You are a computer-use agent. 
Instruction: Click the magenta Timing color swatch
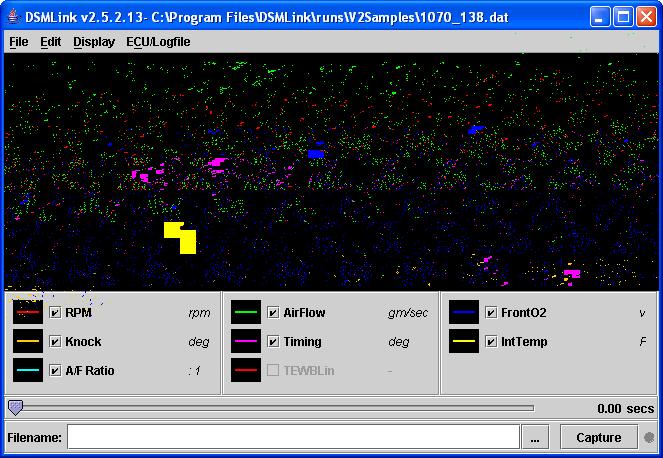pyautogui.click(x=246, y=341)
